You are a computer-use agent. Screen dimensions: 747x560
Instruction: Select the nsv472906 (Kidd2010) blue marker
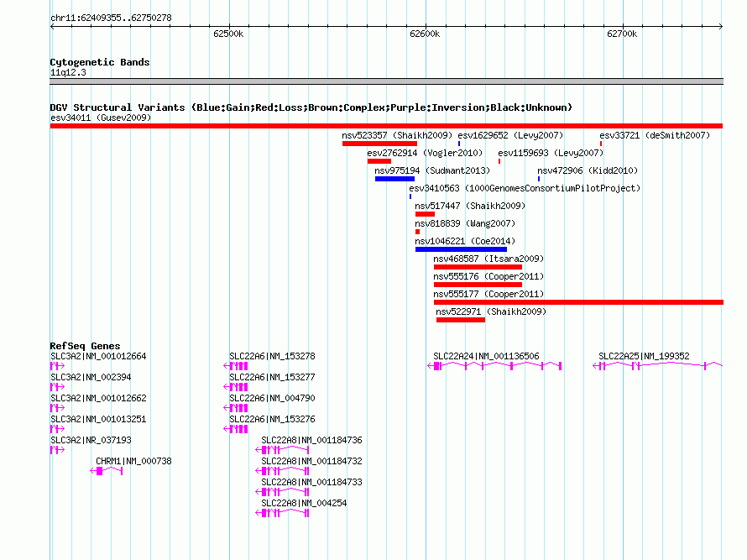[539, 179]
